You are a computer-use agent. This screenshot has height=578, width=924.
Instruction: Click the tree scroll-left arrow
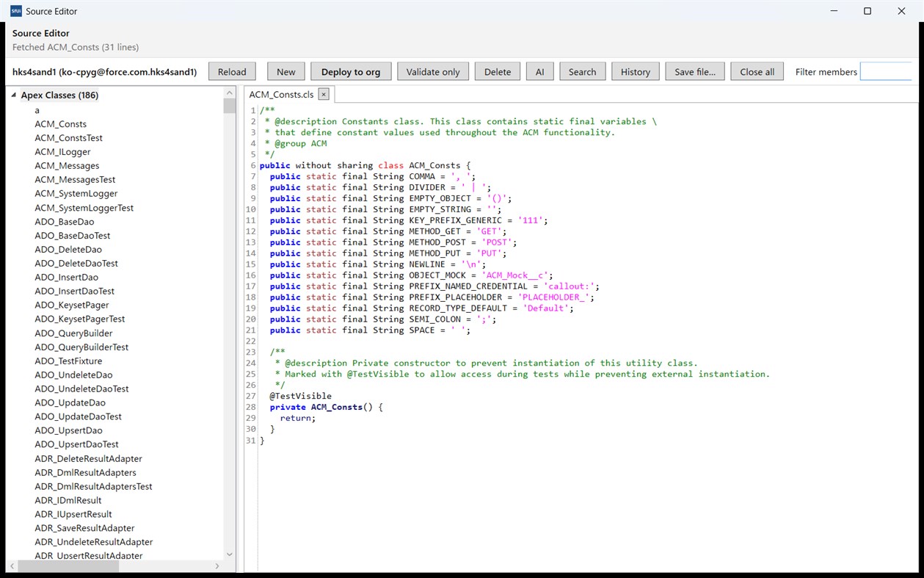pyautogui.click(x=10, y=566)
